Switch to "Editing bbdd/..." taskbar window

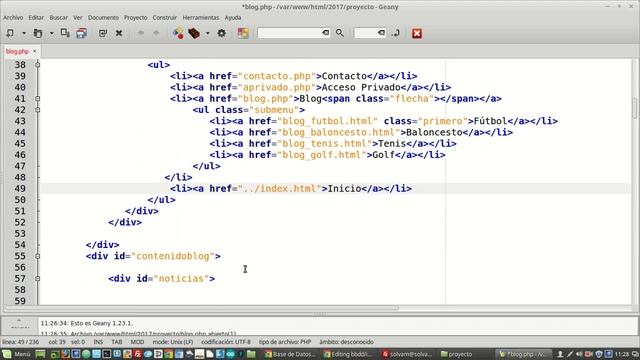(348, 354)
